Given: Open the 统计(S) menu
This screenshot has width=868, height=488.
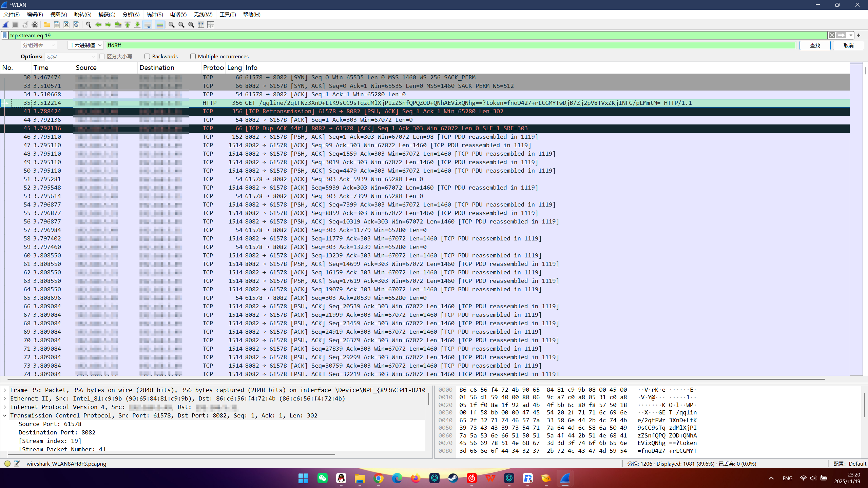Looking at the screenshot, I should 154,14.
